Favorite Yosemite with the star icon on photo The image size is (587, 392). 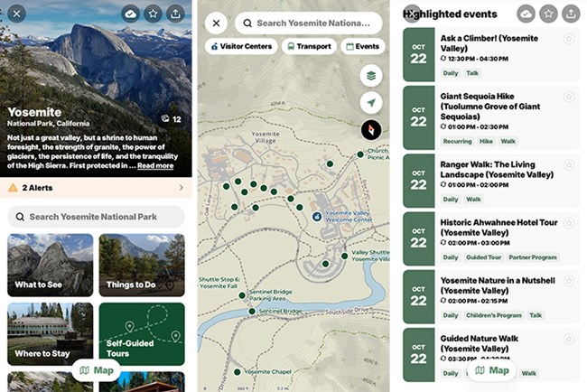(x=153, y=14)
